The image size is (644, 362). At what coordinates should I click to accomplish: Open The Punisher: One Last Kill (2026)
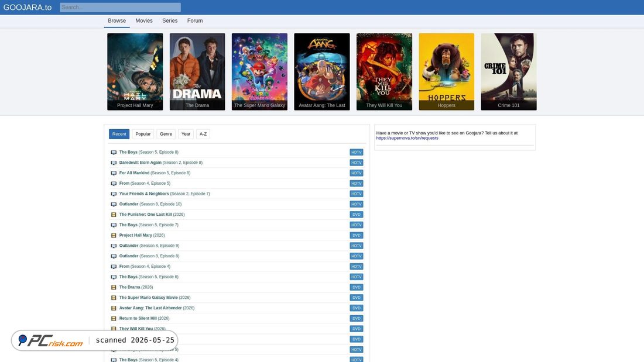coord(152,215)
